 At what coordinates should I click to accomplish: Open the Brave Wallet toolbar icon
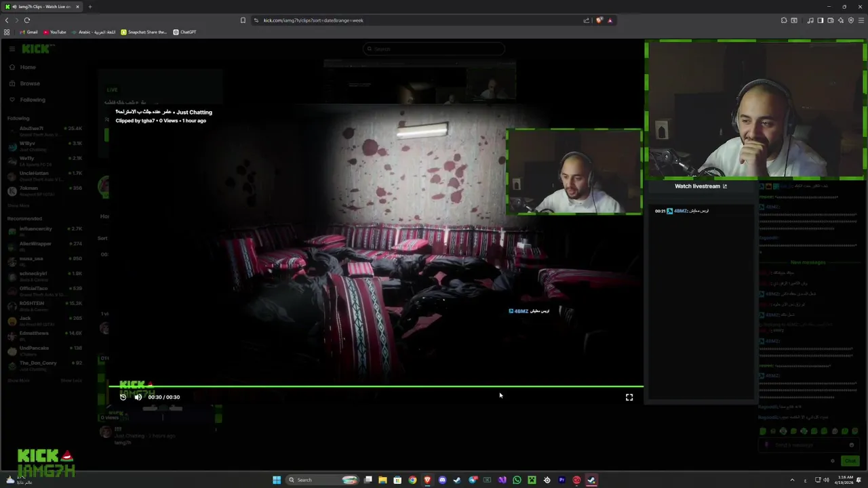coord(831,20)
